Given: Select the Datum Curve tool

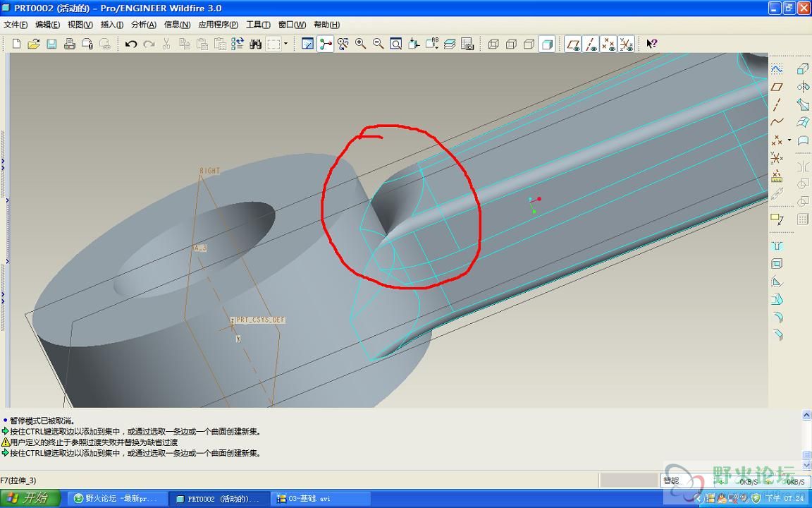Looking at the screenshot, I should click(x=777, y=122).
